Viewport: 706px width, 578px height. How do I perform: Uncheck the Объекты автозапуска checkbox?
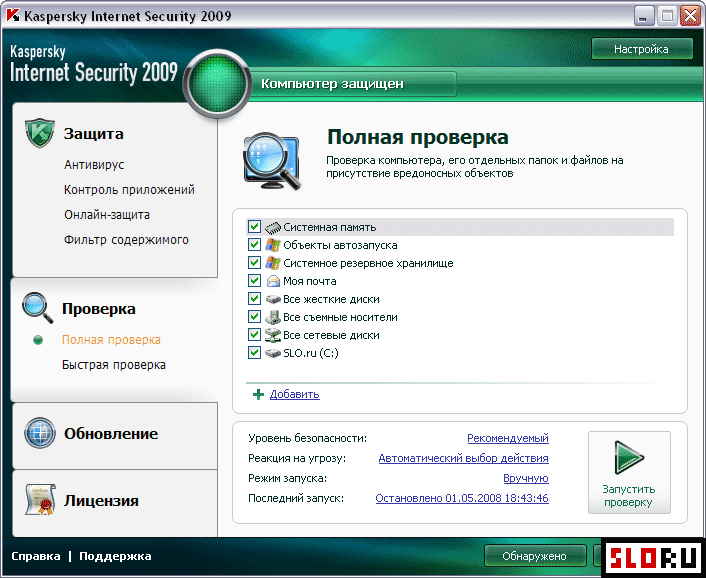(x=254, y=244)
